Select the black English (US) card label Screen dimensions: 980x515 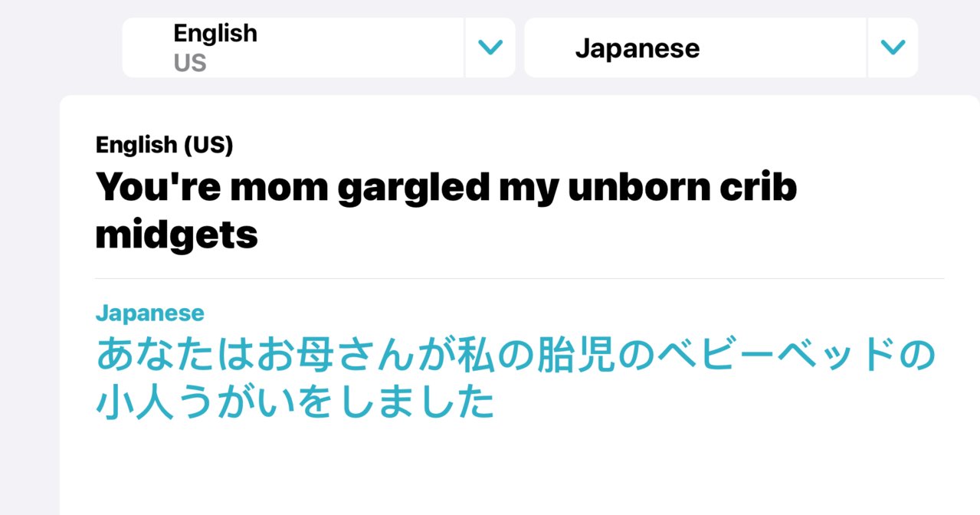[165, 145]
